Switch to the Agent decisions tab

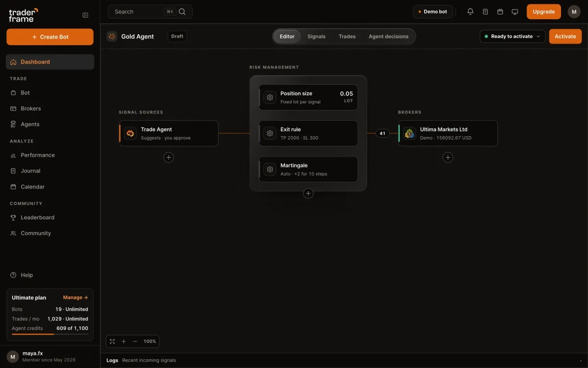click(389, 37)
